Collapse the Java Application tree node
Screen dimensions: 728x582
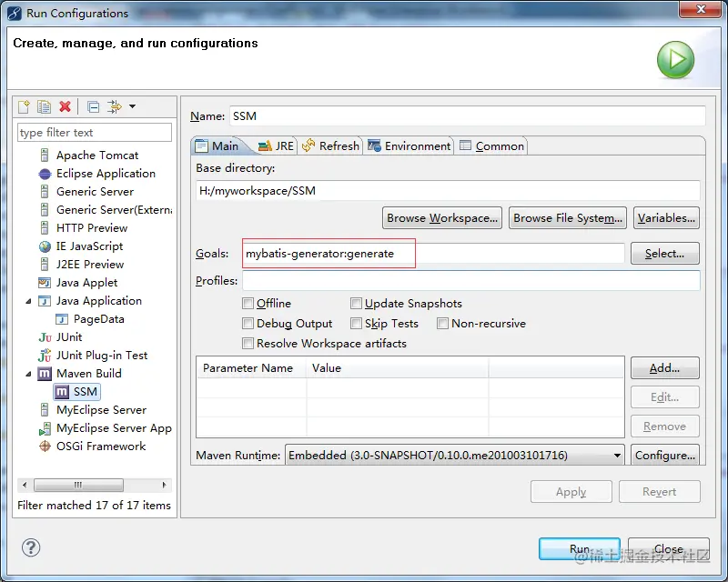(x=29, y=301)
